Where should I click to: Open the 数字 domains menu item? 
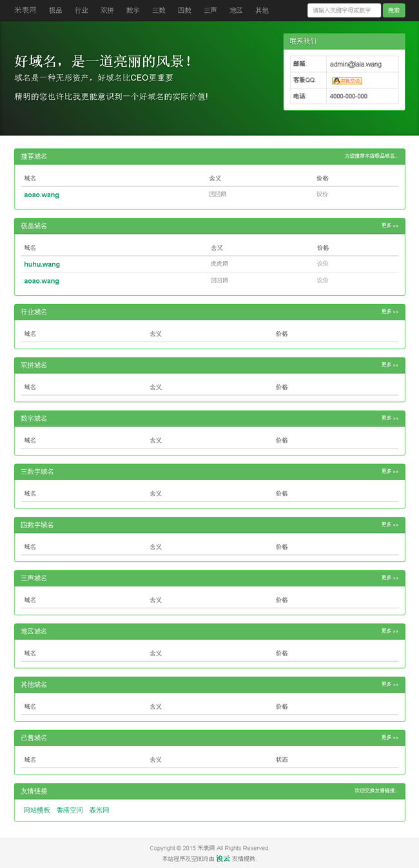tap(133, 10)
